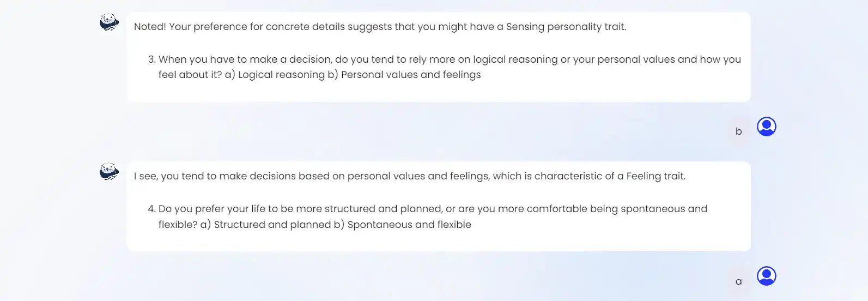The height and width of the screenshot is (301, 868).
Task: Click the phrase "Sensing personality trait"
Action: (x=566, y=27)
